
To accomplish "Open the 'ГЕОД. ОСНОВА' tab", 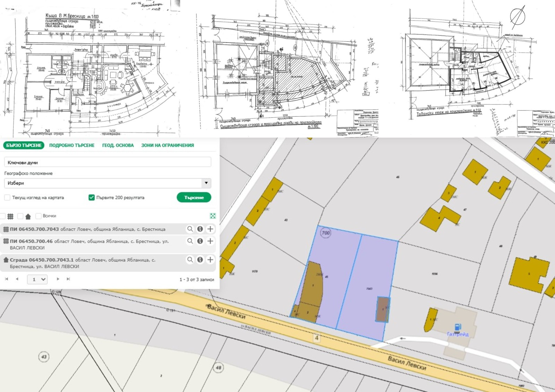I will point(118,145).
